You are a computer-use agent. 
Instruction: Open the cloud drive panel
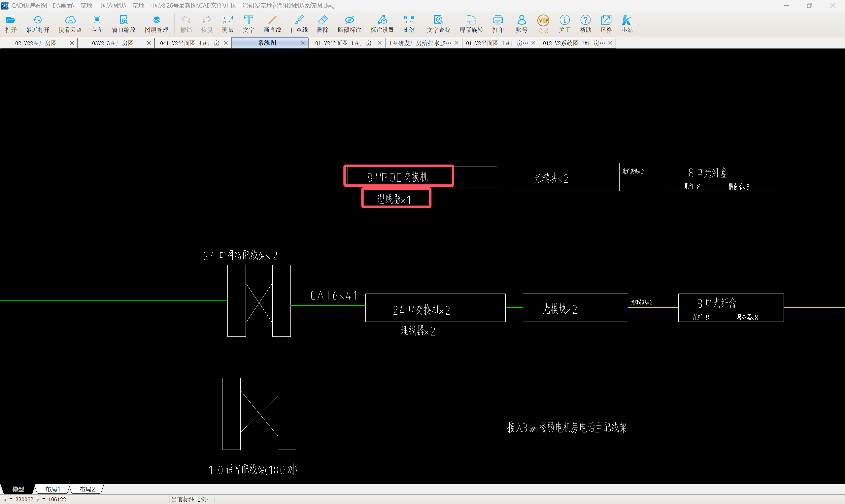tap(70, 24)
